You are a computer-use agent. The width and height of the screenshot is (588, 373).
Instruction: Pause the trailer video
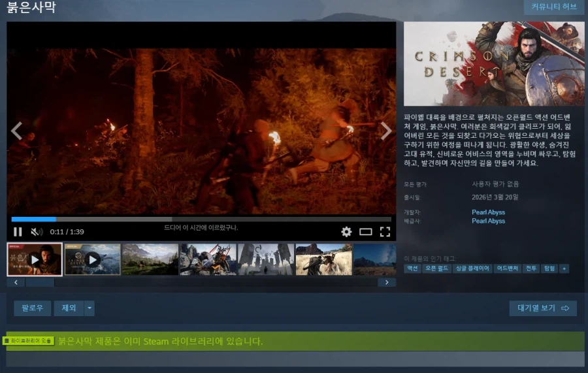point(18,232)
